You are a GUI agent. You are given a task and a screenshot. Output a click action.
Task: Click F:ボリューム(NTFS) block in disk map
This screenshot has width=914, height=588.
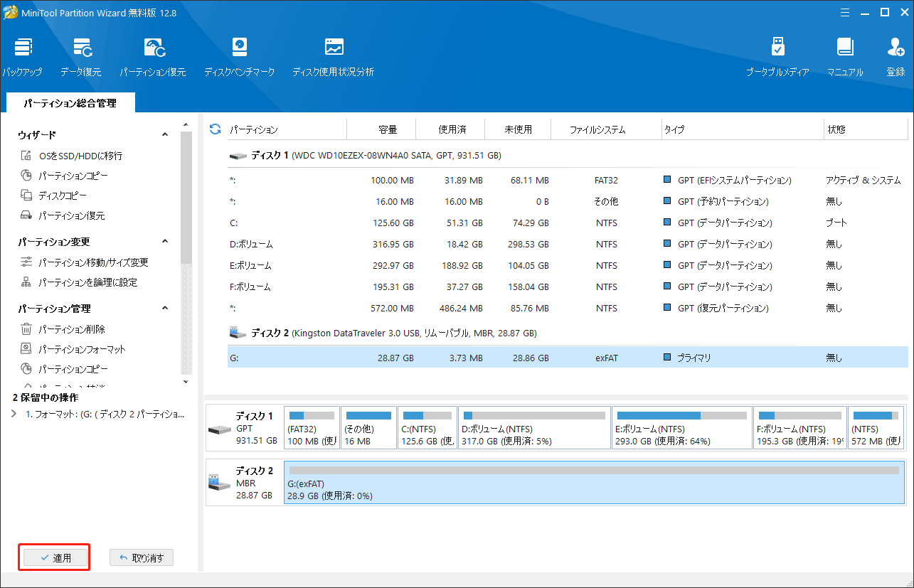799,428
